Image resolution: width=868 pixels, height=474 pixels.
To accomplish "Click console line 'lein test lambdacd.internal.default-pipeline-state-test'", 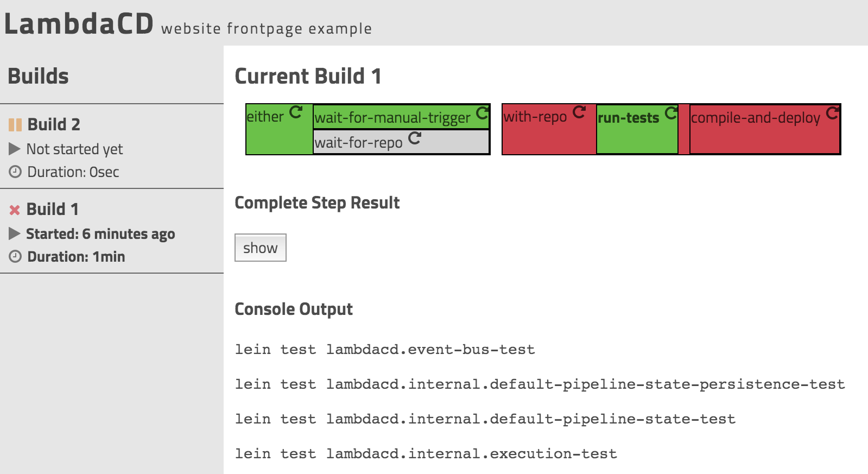I will pos(485,419).
